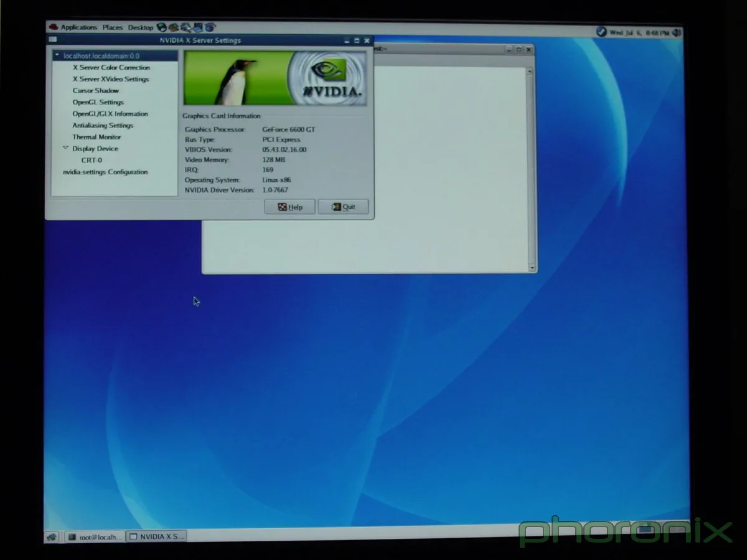
Task: Click the Show Desktop icon in bottom panel
Action: pos(52,537)
